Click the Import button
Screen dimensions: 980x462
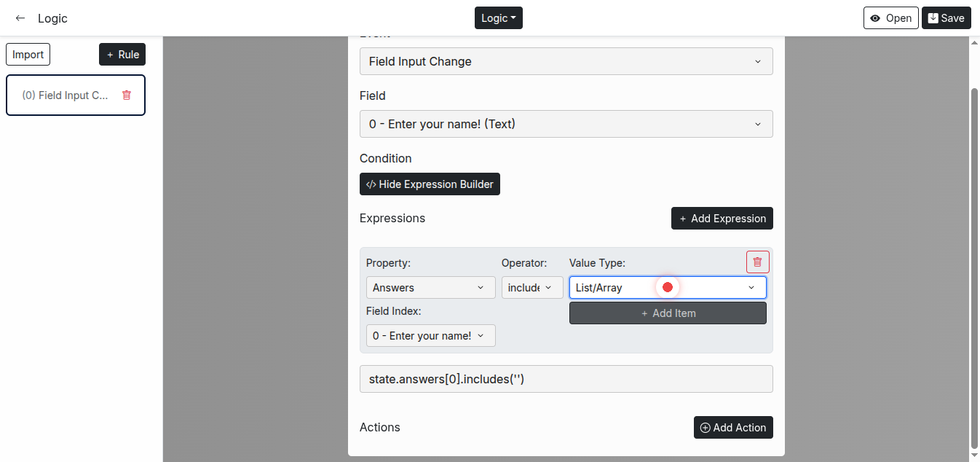[28, 55]
